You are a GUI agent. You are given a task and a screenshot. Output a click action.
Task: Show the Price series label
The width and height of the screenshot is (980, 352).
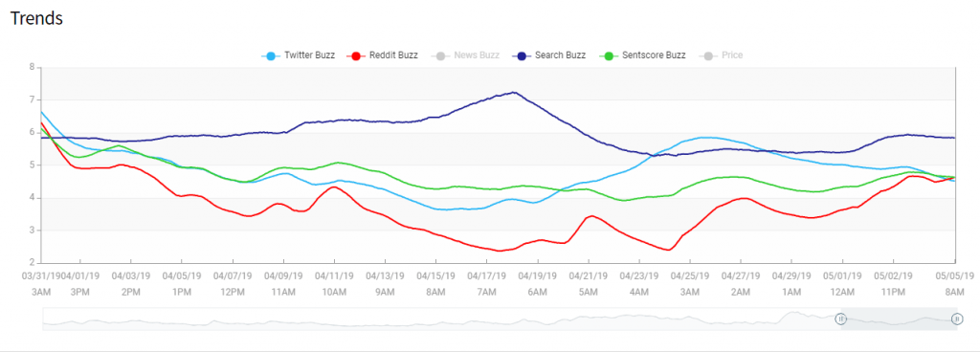(732, 55)
